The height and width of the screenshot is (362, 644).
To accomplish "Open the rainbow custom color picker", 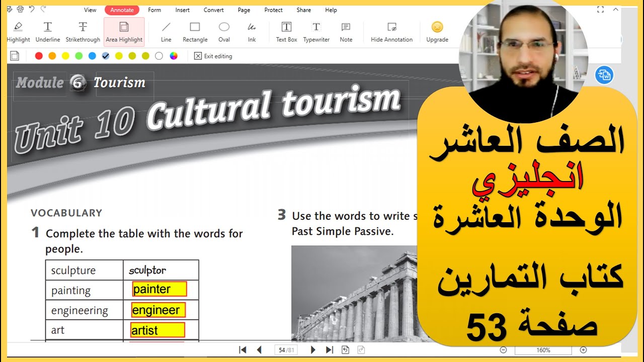I will tap(174, 56).
